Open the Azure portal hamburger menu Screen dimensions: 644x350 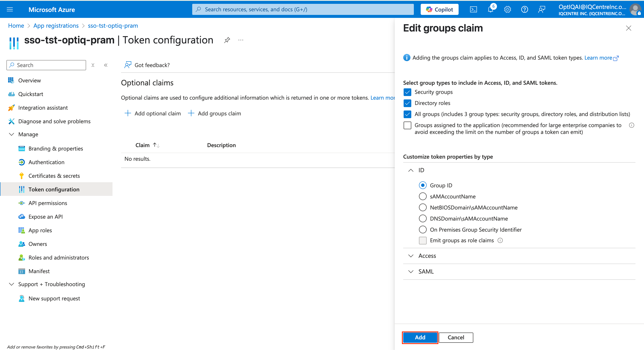click(10, 10)
